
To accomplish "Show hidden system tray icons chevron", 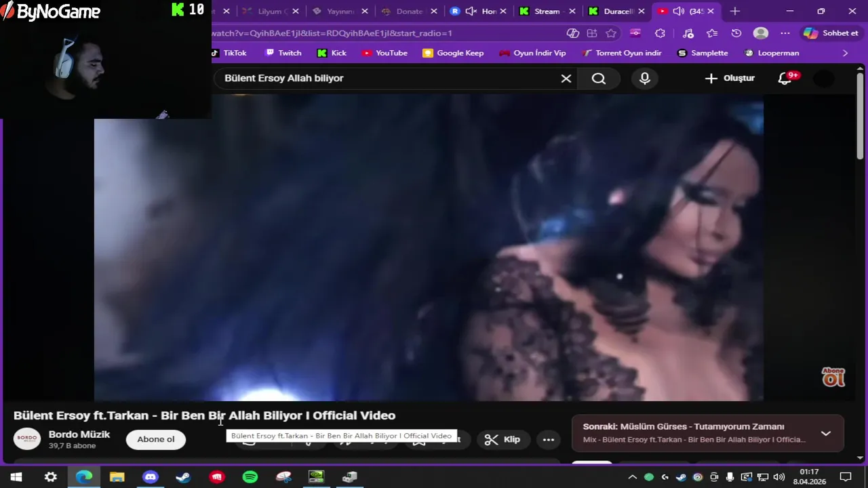I will coord(633,477).
